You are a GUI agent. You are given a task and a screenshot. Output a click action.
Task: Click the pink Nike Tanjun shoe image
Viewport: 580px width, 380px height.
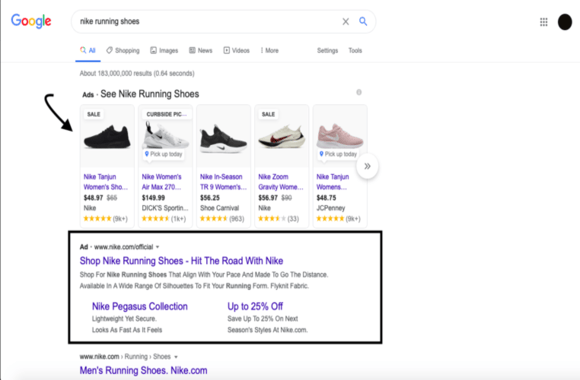point(340,136)
